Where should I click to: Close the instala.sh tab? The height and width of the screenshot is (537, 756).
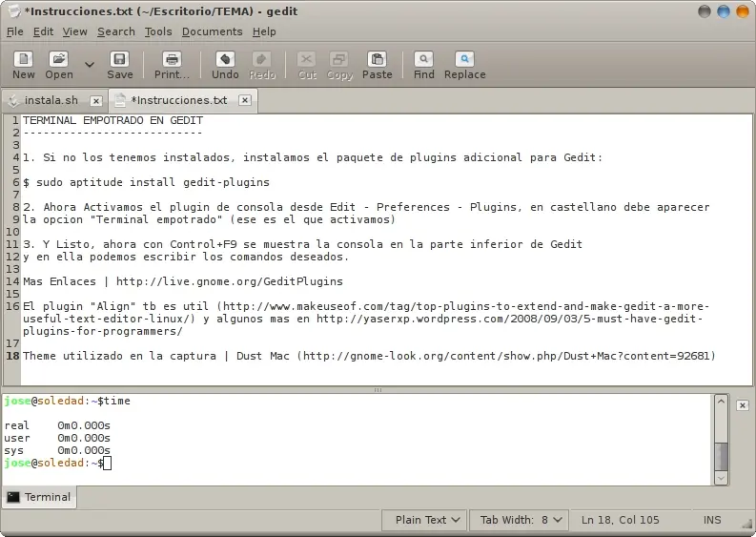96,101
